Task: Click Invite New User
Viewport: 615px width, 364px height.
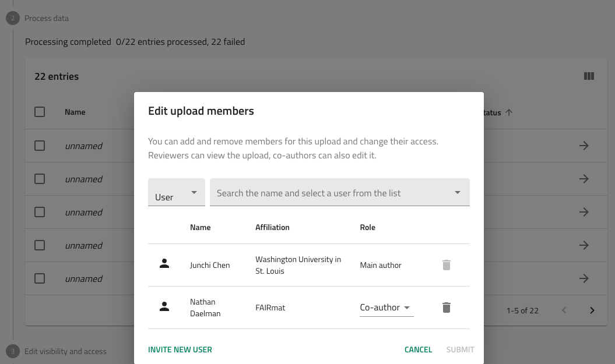Action: click(180, 349)
